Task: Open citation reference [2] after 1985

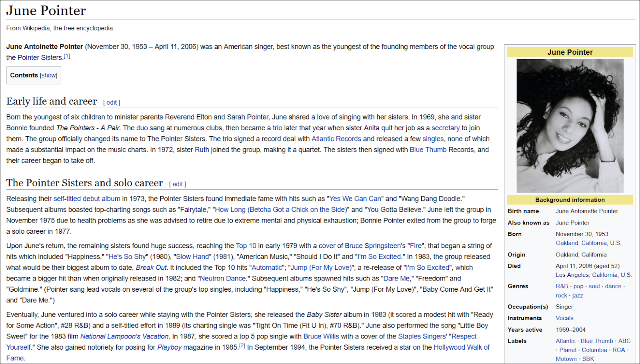Action: tap(242, 346)
